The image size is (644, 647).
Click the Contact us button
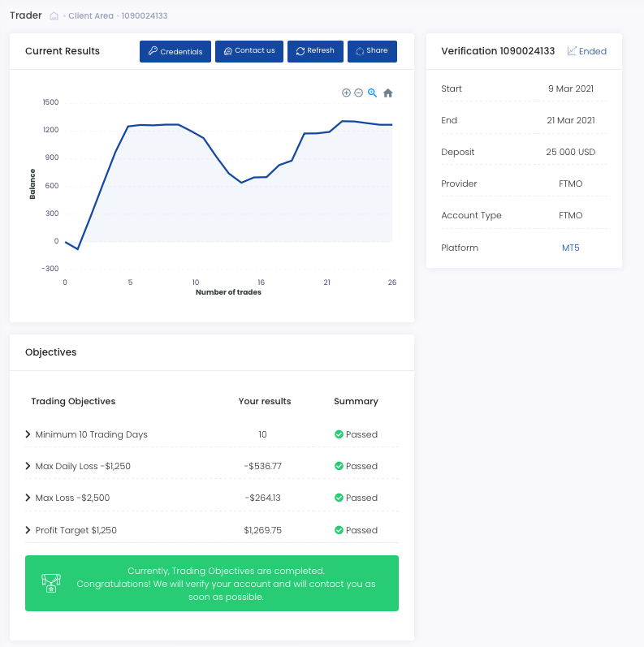(249, 51)
